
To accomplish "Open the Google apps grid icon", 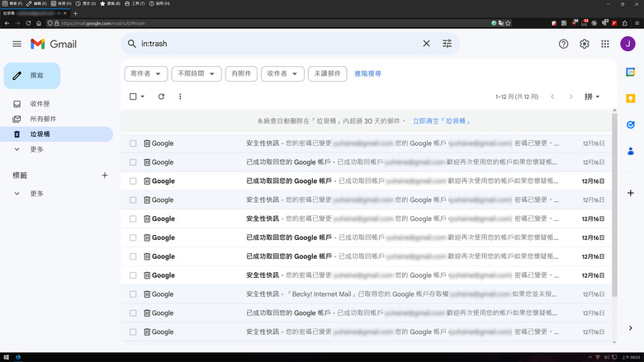I will (605, 44).
